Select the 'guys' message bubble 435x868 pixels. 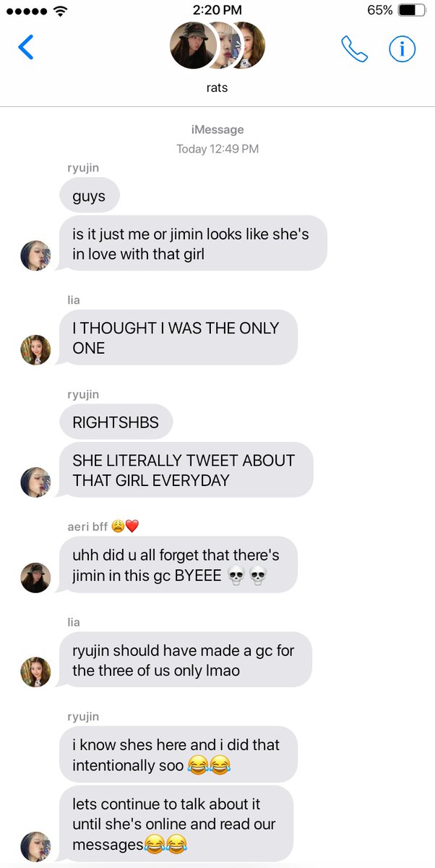pyautogui.click(x=89, y=195)
